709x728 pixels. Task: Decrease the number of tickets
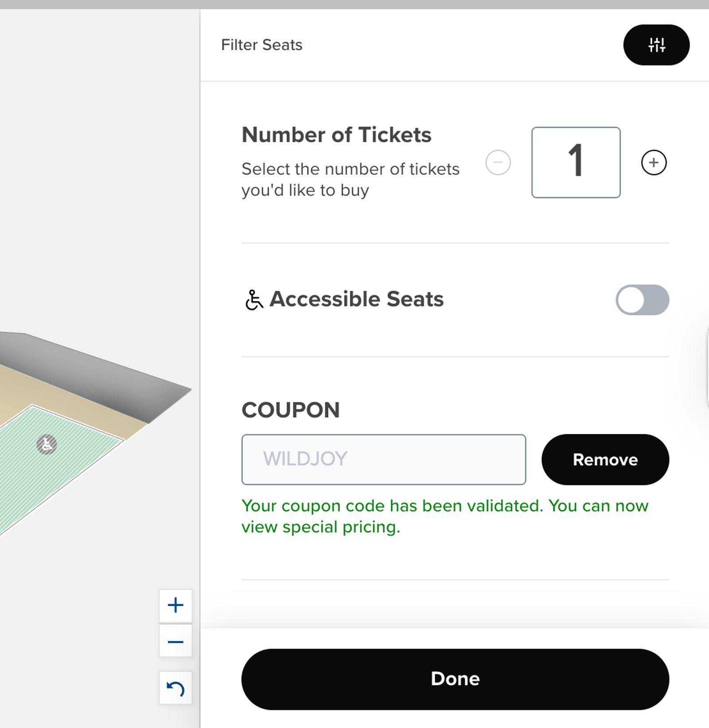(498, 163)
